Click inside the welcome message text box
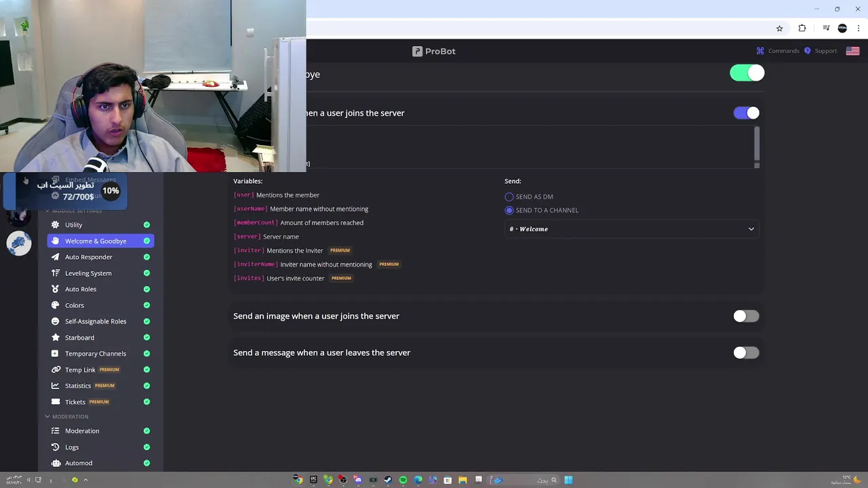The width and height of the screenshot is (868, 488). 529,147
